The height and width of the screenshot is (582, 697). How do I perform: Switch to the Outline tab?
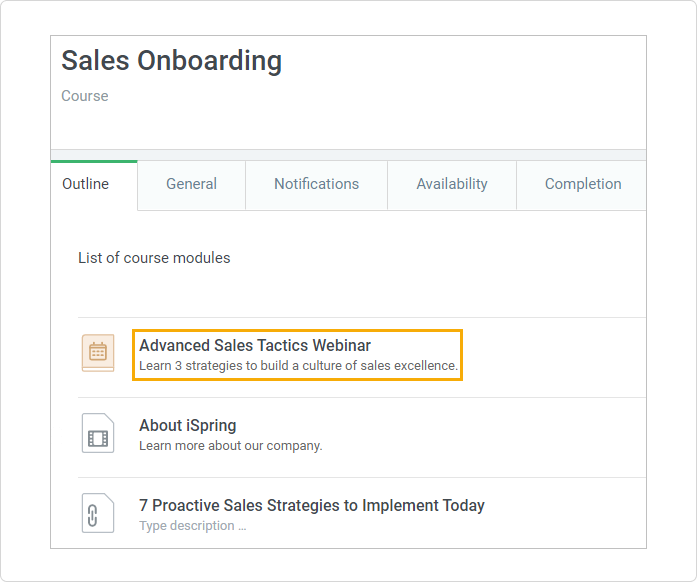pos(86,184)
